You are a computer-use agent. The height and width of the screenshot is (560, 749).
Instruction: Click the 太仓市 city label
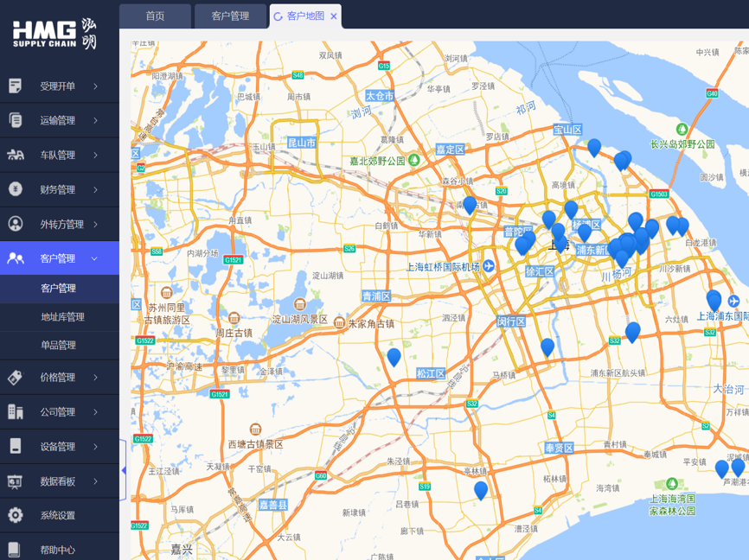(380, 95)
